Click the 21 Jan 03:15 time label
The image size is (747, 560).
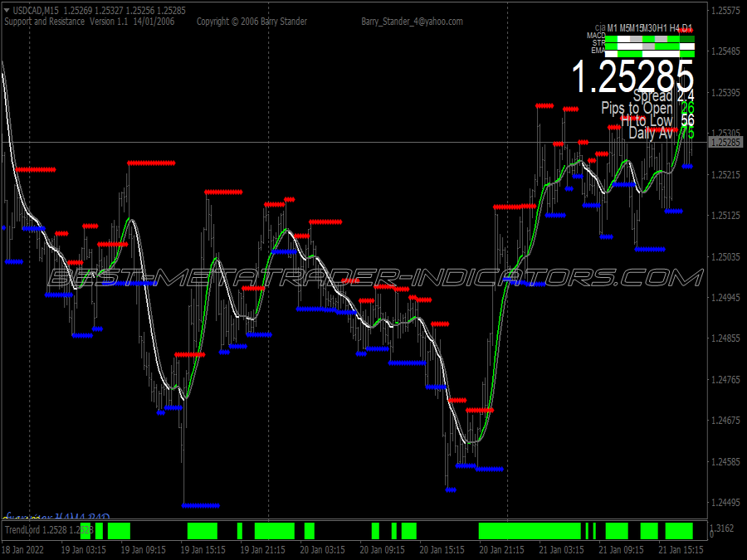pos(561,550)
